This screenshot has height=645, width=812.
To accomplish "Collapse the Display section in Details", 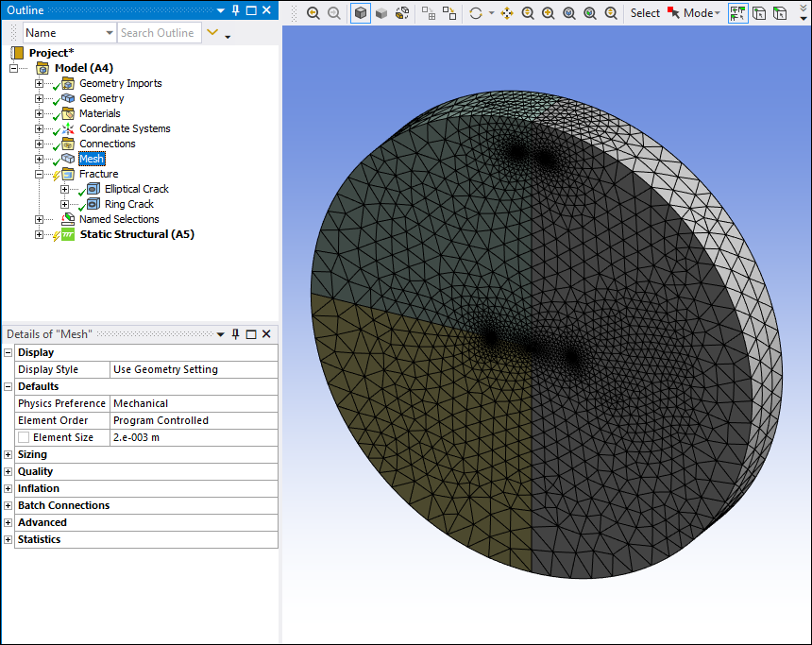I will [x=8, y=352].
